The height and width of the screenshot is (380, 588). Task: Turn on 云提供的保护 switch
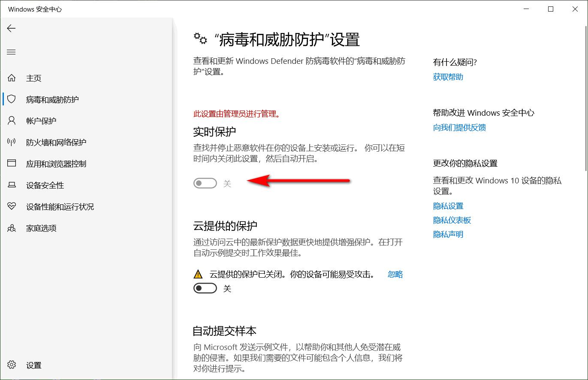[x=205, y=288]
